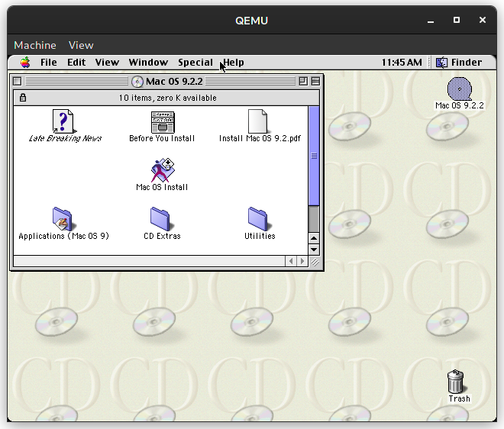Maximize the QEMU window

(x=457, y=21)
